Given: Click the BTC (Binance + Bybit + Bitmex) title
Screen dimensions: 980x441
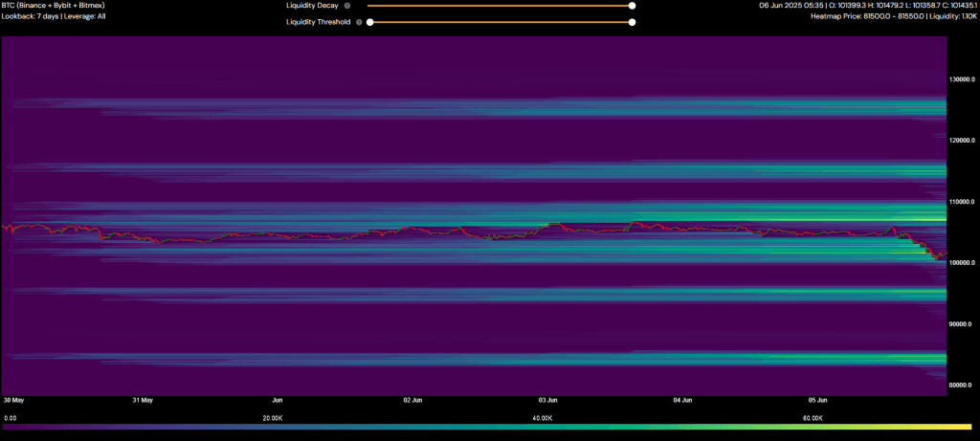Looking at the screenshot, I should point(54,5).
